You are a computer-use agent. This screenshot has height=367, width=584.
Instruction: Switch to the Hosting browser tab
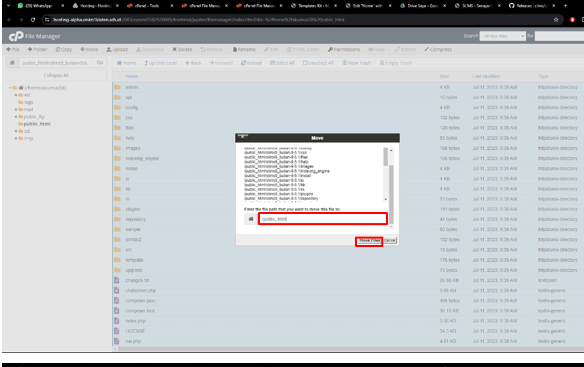pos(95,6)
